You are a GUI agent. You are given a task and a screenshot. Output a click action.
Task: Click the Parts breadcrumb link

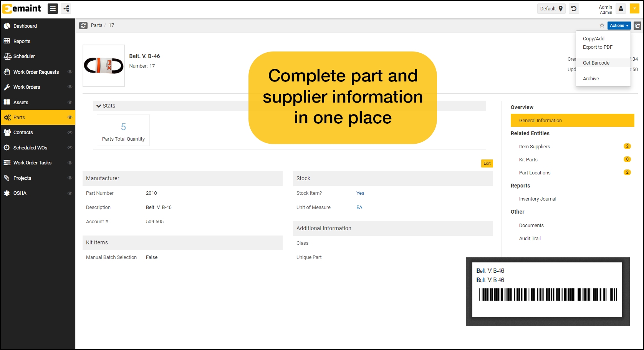96,25
